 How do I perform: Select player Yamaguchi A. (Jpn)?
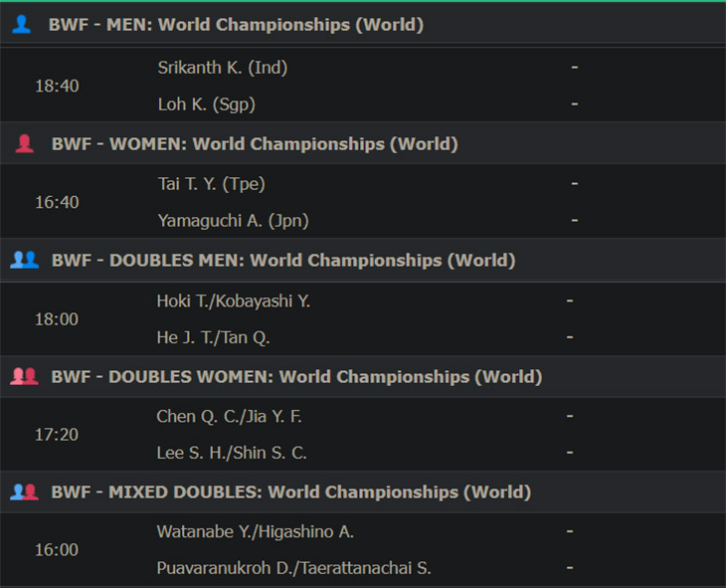[x=234, y=221]
